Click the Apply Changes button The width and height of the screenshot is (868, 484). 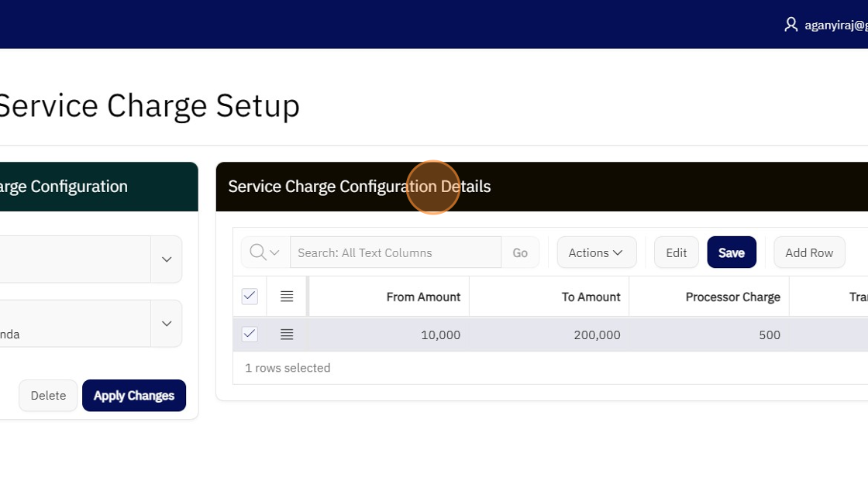coord(134,396)
